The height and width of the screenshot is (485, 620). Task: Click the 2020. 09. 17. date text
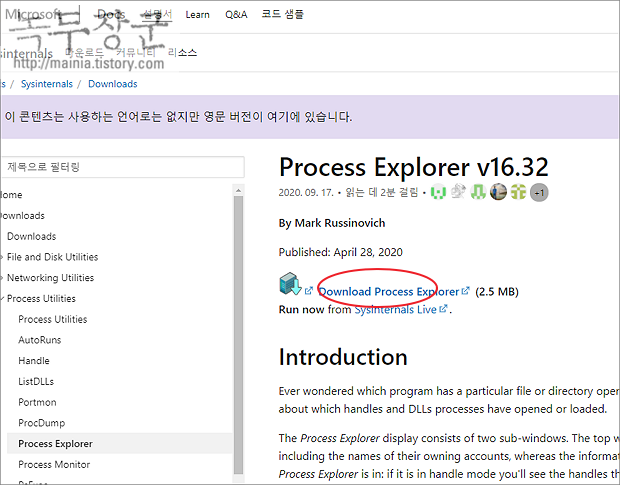(306, 192)
